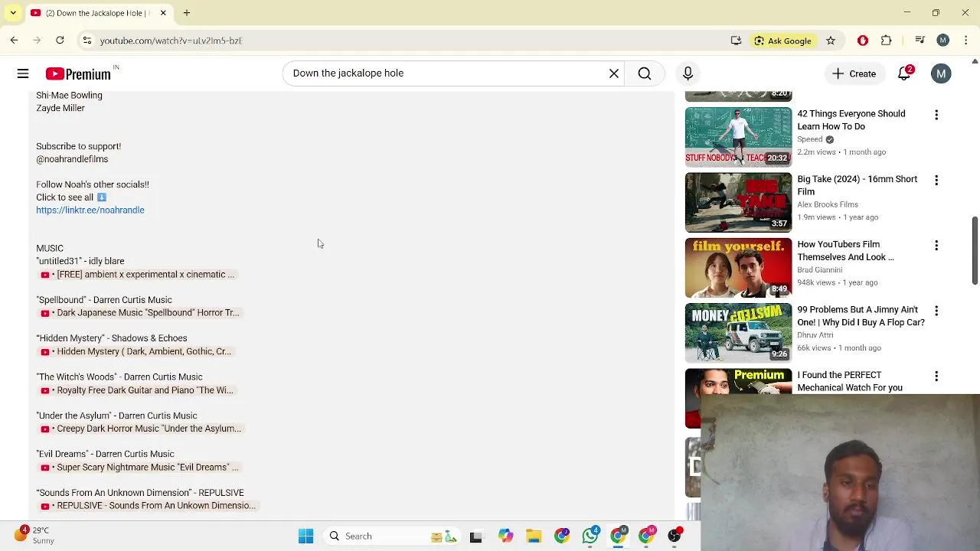Visit Speeed channel name
Screen dimensions: 980x551
(809, 139)
